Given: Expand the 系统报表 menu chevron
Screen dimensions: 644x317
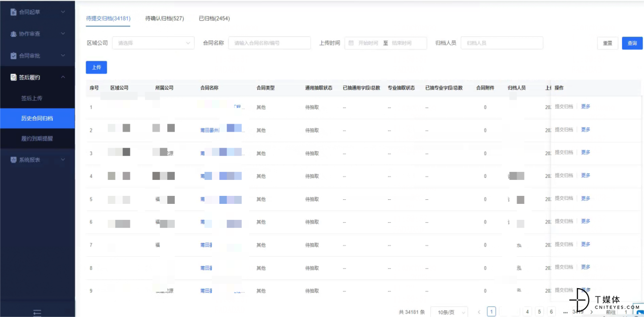Looking at the screenshot, I should click(x=63, y=160).
